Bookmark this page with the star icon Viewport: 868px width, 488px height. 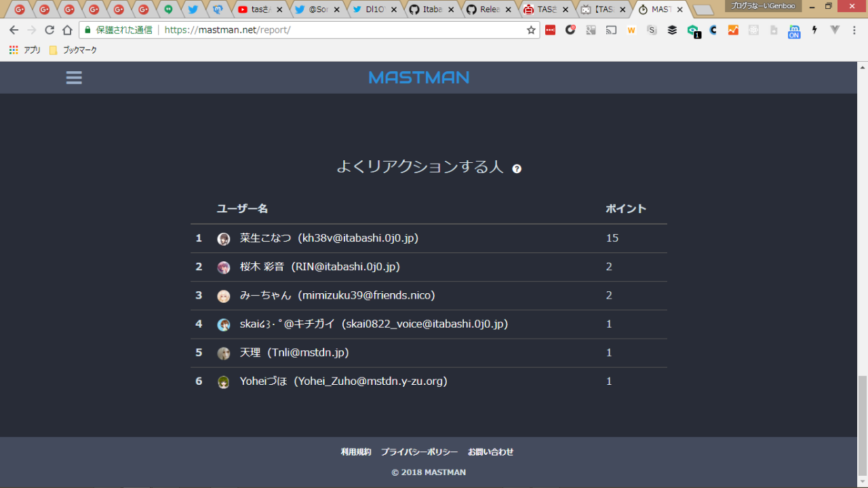click(531, 31)
